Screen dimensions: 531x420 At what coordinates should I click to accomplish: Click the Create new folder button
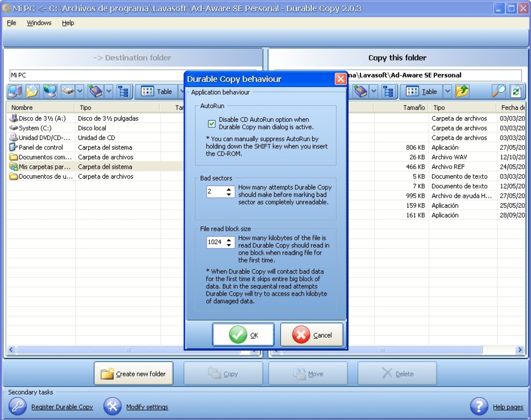[133, 373]
